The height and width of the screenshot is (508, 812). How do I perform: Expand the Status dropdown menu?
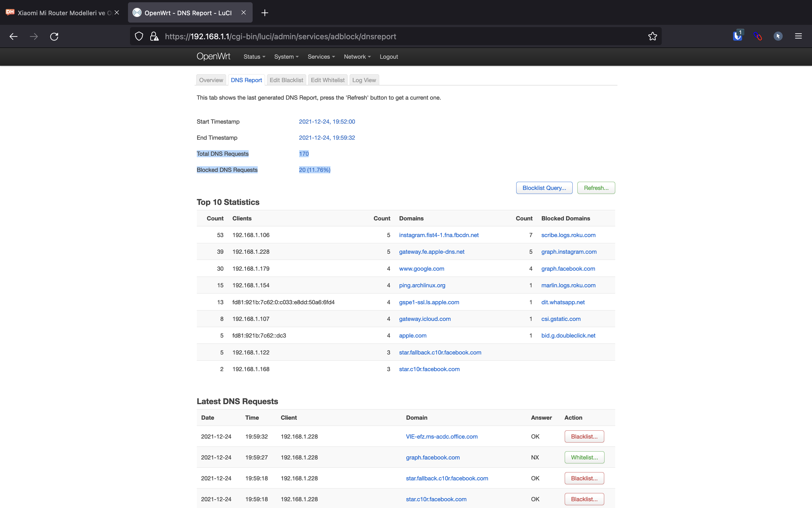tap(254, 57)
